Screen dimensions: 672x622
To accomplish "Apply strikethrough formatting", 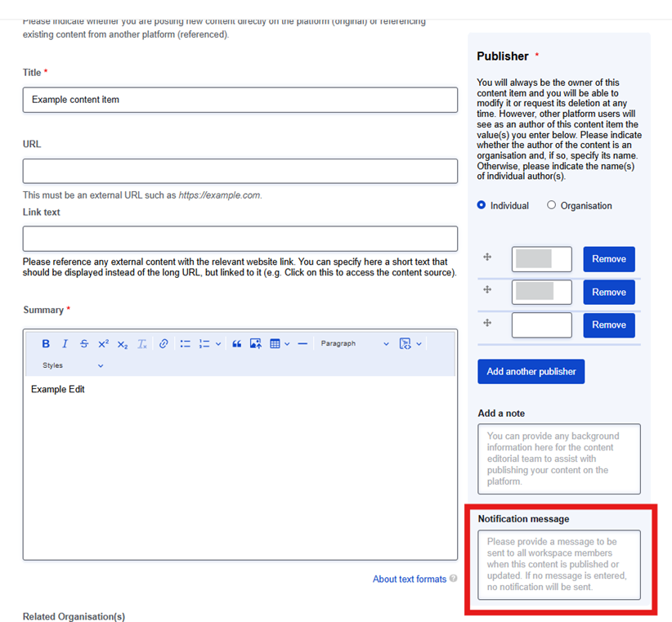I will (x=84, y=344).
